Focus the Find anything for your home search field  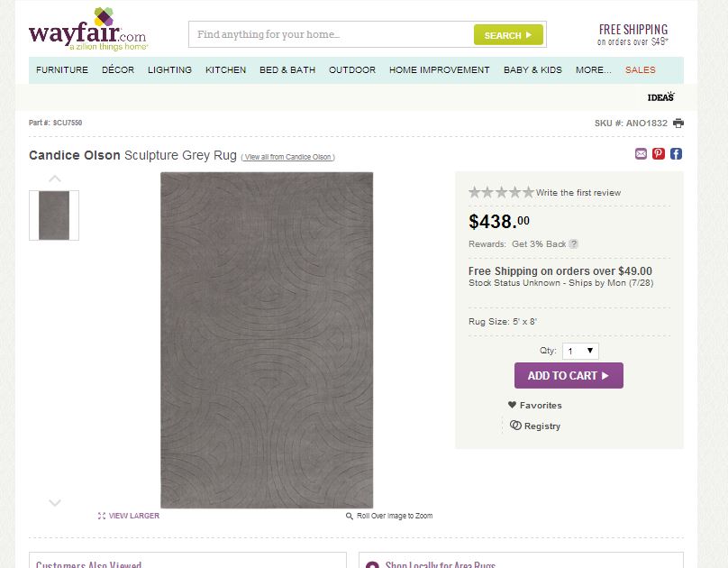point(331,34)
